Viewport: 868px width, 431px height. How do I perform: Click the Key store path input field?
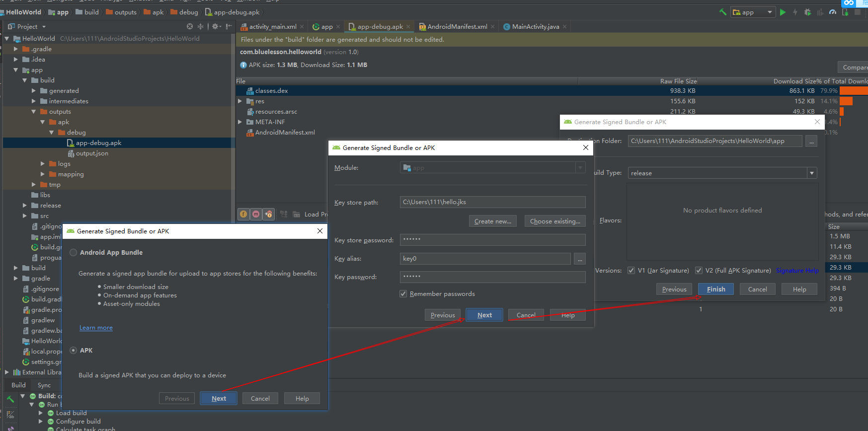point(493,202)
